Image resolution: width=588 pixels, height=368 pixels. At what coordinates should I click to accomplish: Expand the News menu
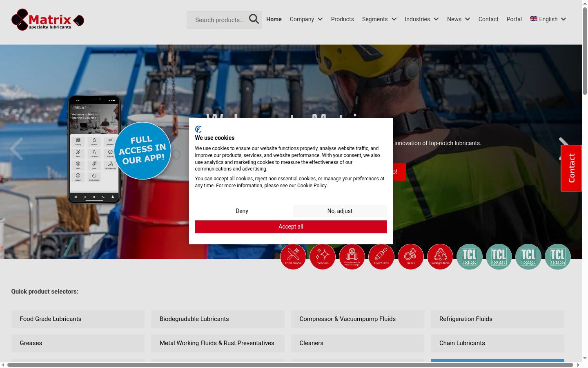(x=459, y=19)
